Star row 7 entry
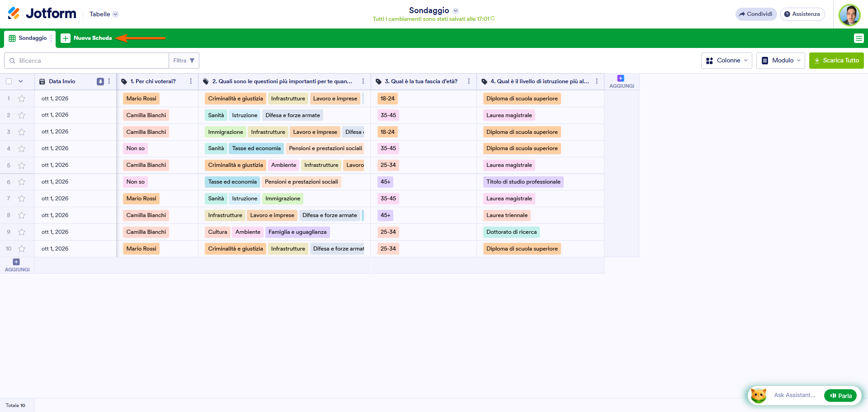 click(22, 199)
